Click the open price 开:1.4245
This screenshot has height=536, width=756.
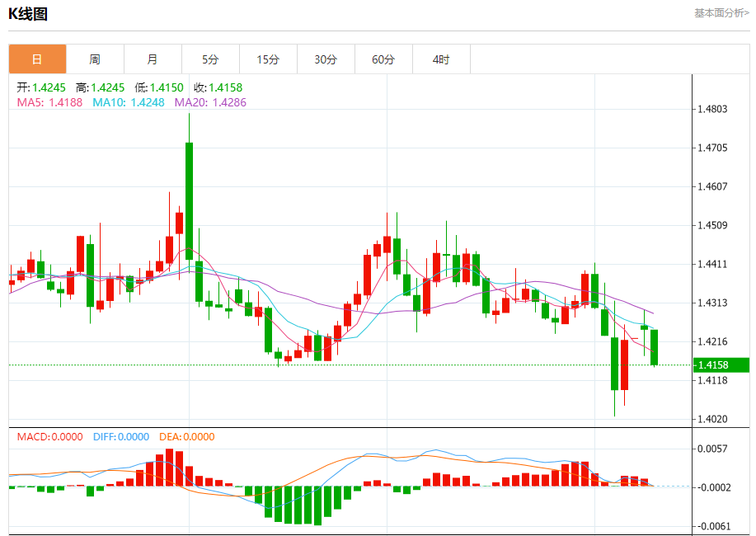coord(41,87)
